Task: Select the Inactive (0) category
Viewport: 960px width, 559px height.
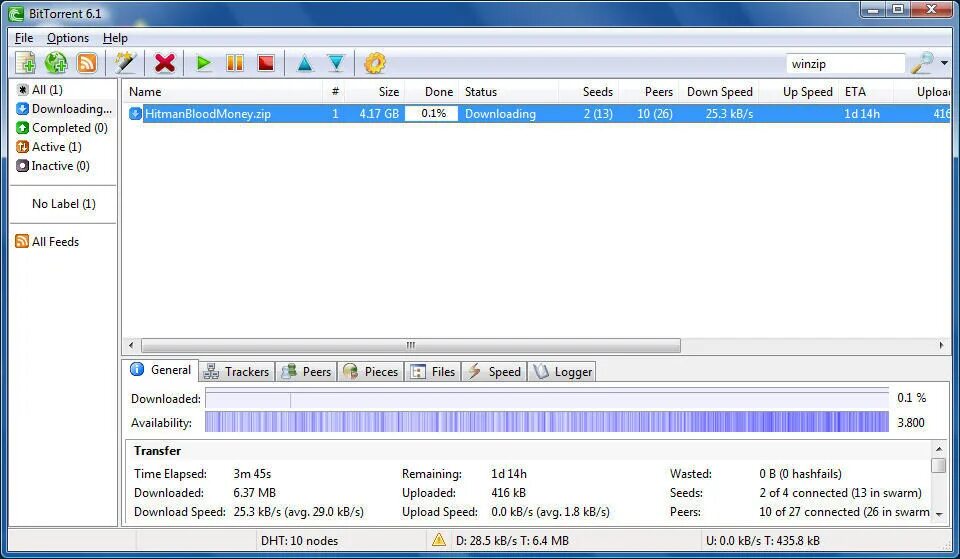Action: (x=53, y=165)
